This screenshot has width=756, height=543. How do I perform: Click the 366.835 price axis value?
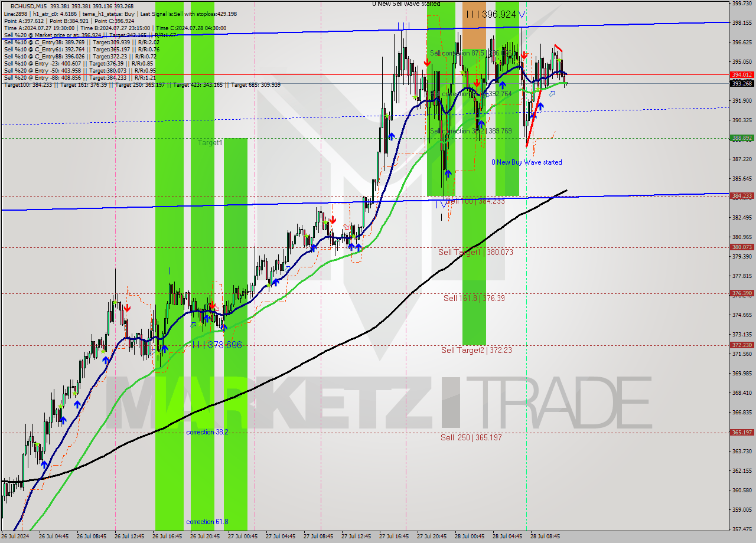point(742,413)
